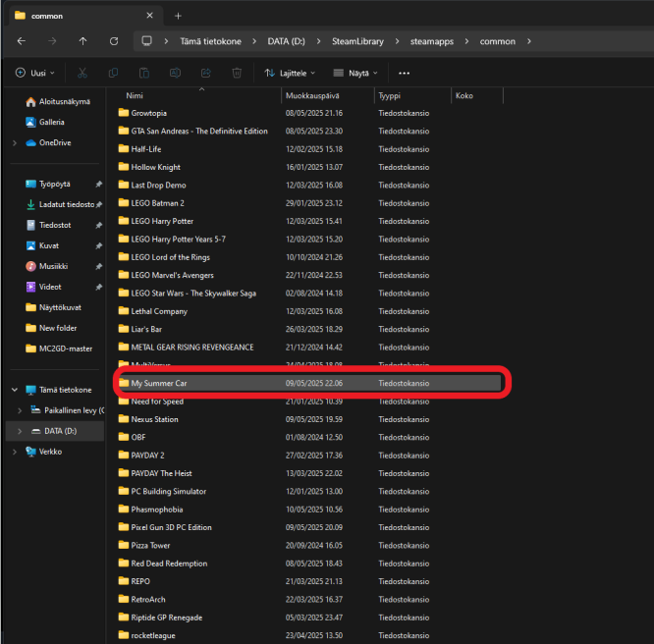Click the Rename icon in toolbar
This screenshot has height=644, width=654.
175,73
